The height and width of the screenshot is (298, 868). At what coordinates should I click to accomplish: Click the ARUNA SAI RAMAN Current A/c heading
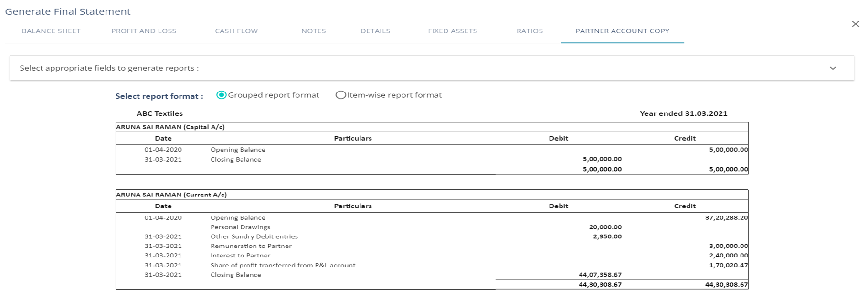[x=171, y=195]
